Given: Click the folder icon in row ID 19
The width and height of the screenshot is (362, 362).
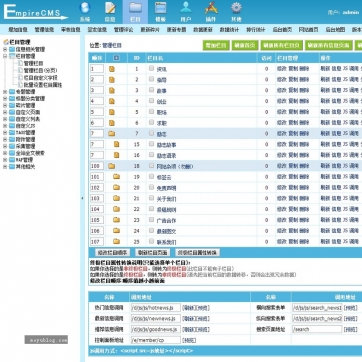Looking at the screenshot, I should point(116,177).
